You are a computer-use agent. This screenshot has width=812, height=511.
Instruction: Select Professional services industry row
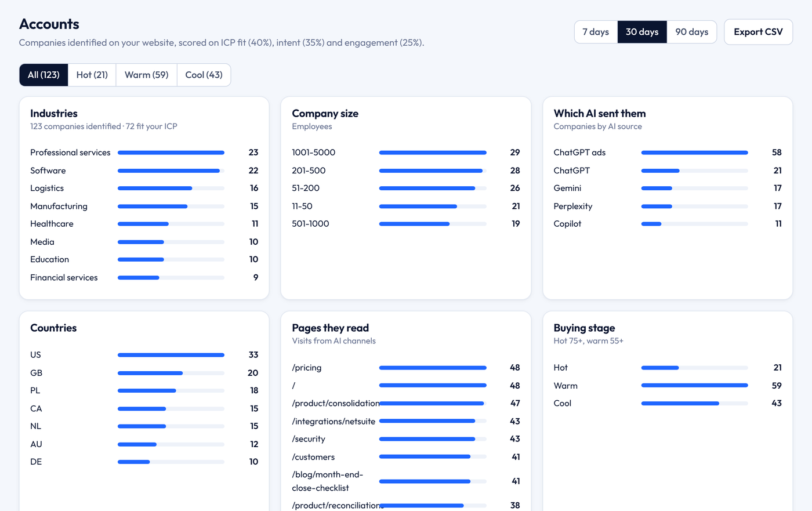[x=144, y=153]
